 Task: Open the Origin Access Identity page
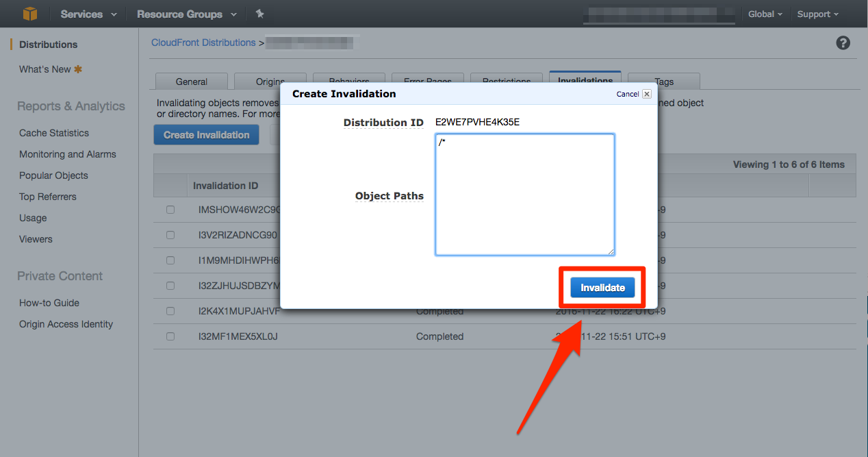coord(65,324)
